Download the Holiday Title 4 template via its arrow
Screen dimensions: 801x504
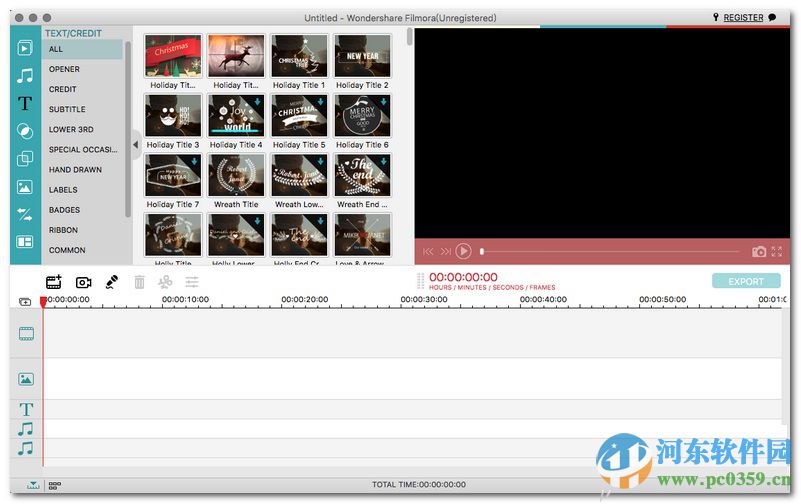(x=257, y=102)
